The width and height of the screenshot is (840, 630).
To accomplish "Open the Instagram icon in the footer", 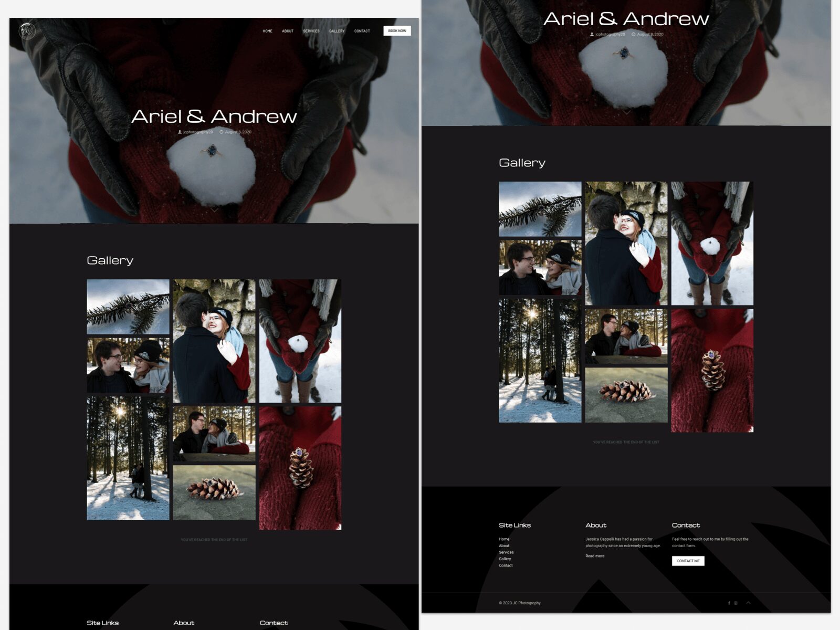I will (x=736, y=603).
